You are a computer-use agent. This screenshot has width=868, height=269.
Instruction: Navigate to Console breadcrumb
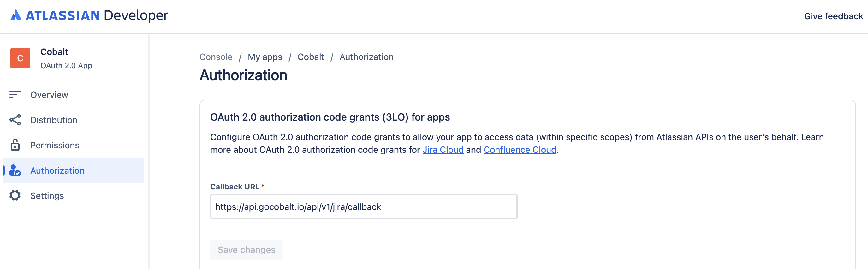click(x=216, y=57)
